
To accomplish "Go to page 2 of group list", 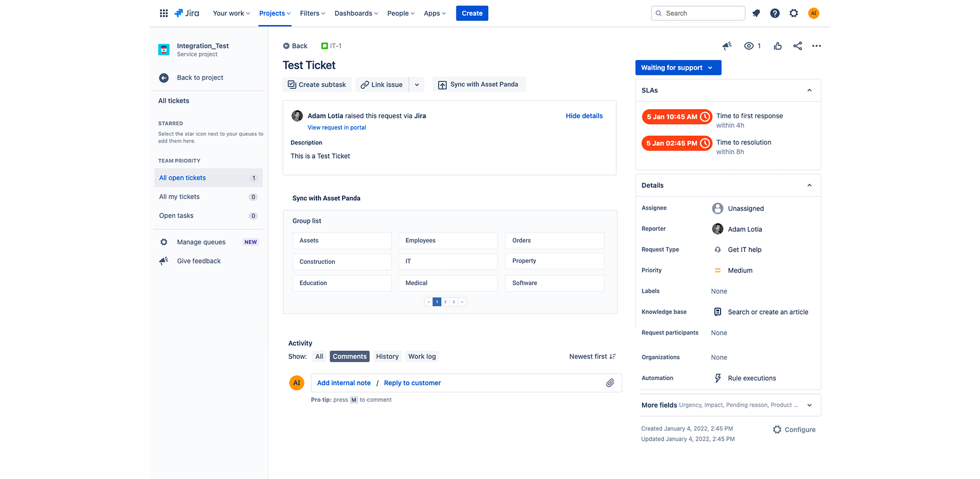I will click(x=445, y=302).
